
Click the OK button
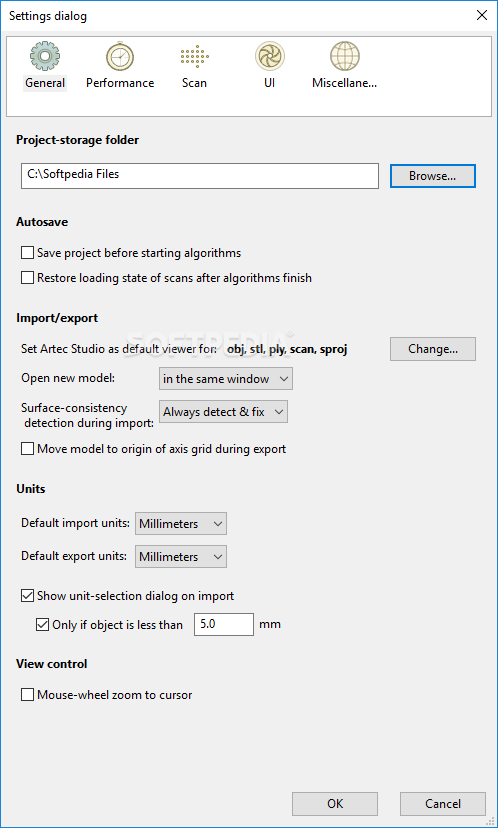(335, 804)
